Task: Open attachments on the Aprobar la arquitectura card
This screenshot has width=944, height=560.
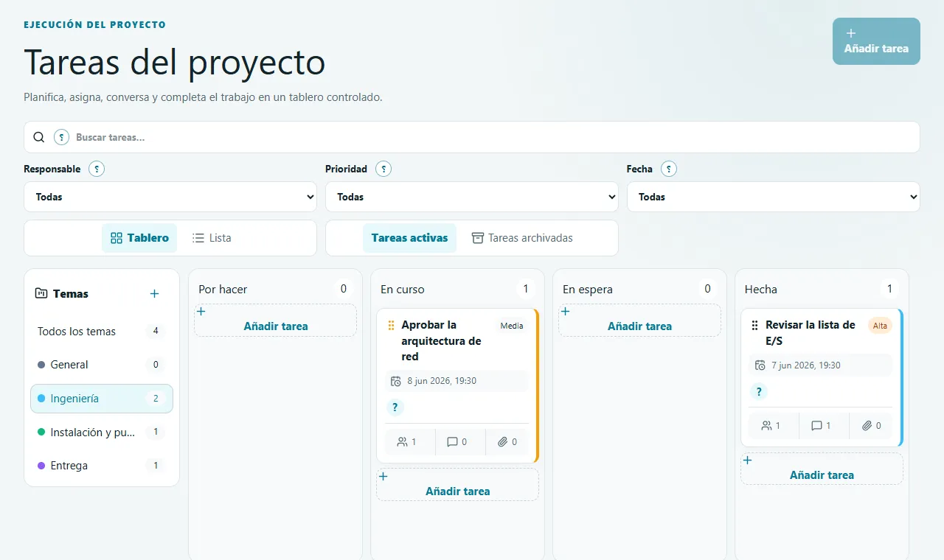Action: [507, 442]
